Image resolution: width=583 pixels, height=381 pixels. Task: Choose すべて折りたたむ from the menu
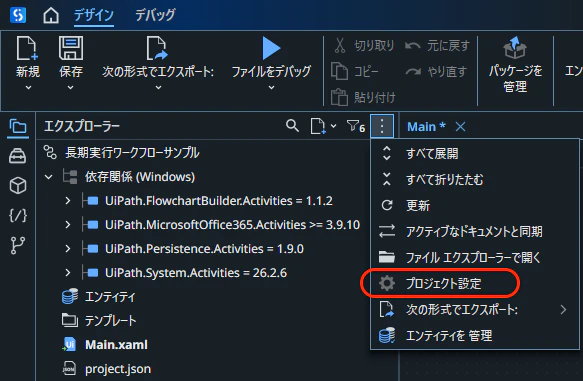click(x=475, y=180)
